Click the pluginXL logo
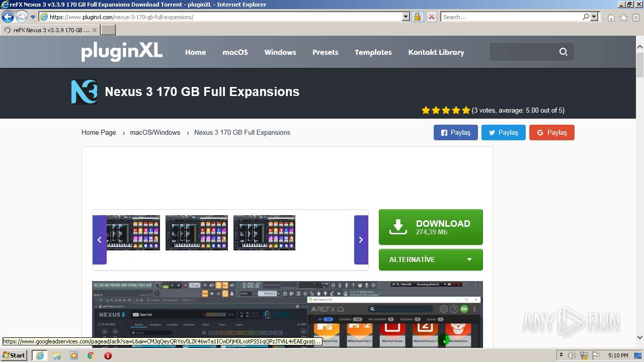Image resolution: width=644 pixels, height=362 pixels. (122, 51)
